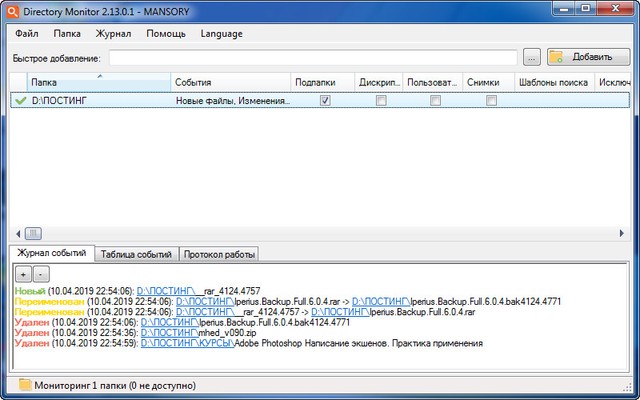The height and width of the screenshot is (400, 640).
Task: Switch to the Протокол работы tab
Action: tap(220, 254)
